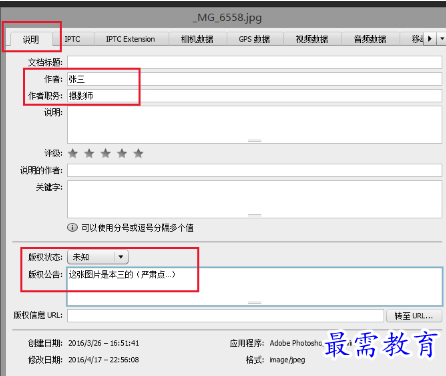This screenshot has height=376, width=446.
Task: Click the 文档标题 input field
Action: [x=255, y=62]
